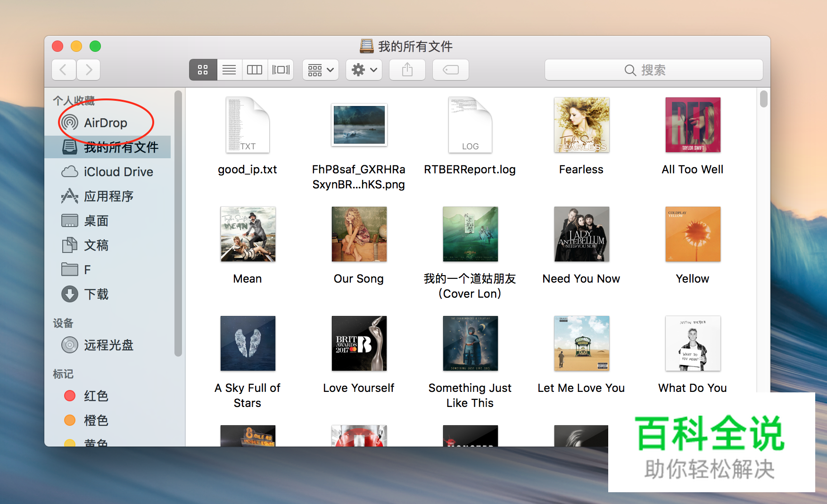The height and width of the screenshot is (504, 827).
Task: Click the window title proxy icon
Action: tap(367, 46)
